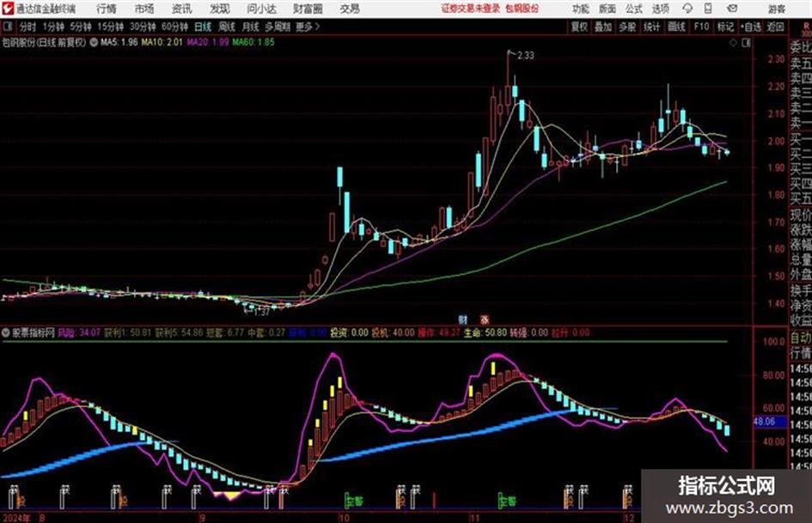The height and width of the screenshot is (523, 812).
Task: Click the 风险: 34.07 indicator value
Action: point(79,333)
